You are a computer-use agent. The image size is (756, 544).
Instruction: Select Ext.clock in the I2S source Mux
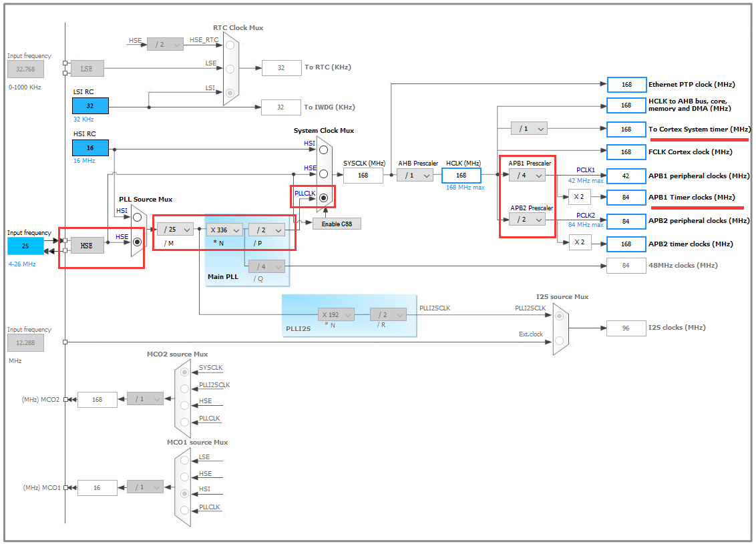[x=559, y=340]
